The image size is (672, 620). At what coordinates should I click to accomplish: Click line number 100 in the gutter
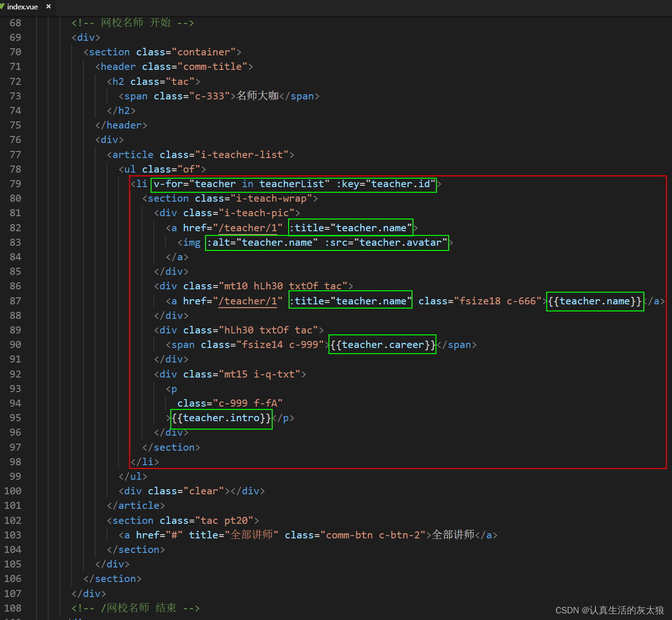[x=13, y=491]
